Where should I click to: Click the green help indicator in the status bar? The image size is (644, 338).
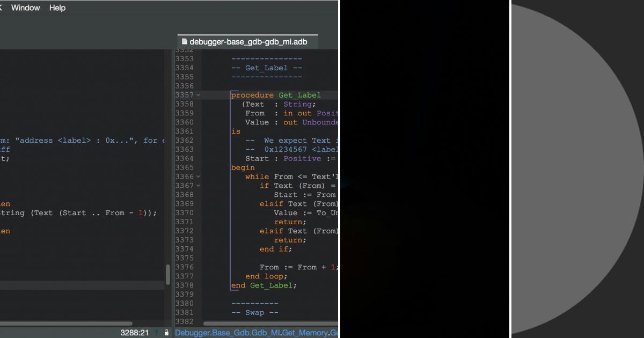pos(156,332)
